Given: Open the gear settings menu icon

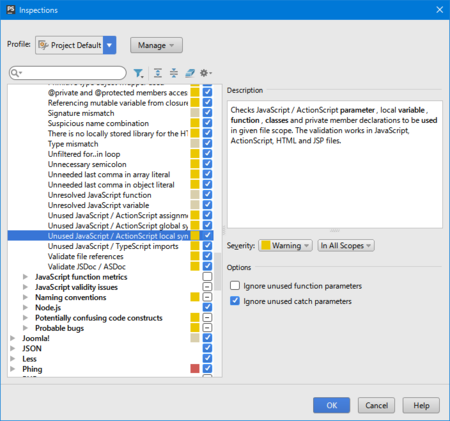Looking at the screenshot, I should (205, 73).
